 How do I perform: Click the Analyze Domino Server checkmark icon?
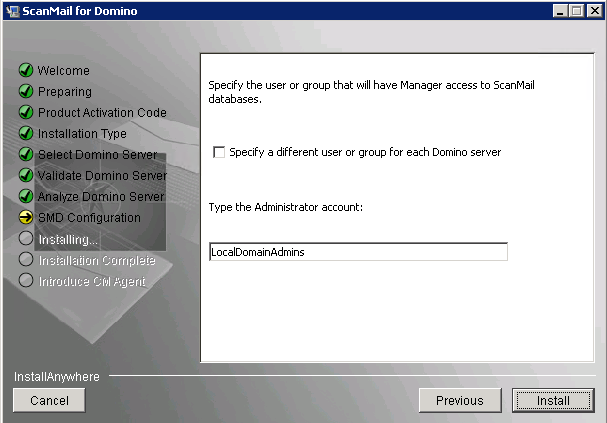click(x=27, y=197)
